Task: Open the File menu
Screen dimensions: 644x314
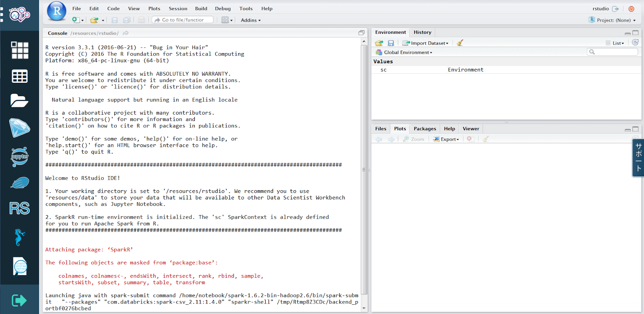Action: coord(76,8)
